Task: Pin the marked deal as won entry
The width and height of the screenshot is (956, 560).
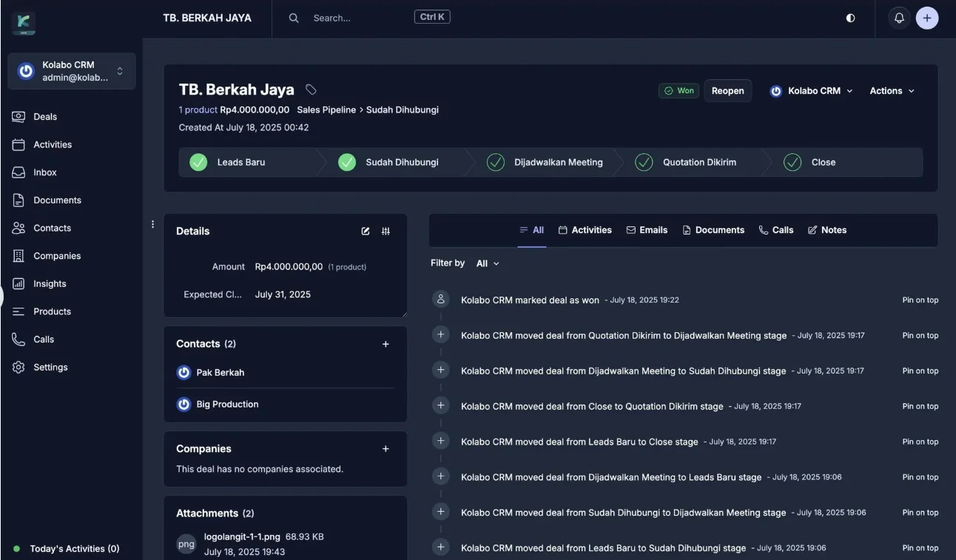Action: pos(920,300)
